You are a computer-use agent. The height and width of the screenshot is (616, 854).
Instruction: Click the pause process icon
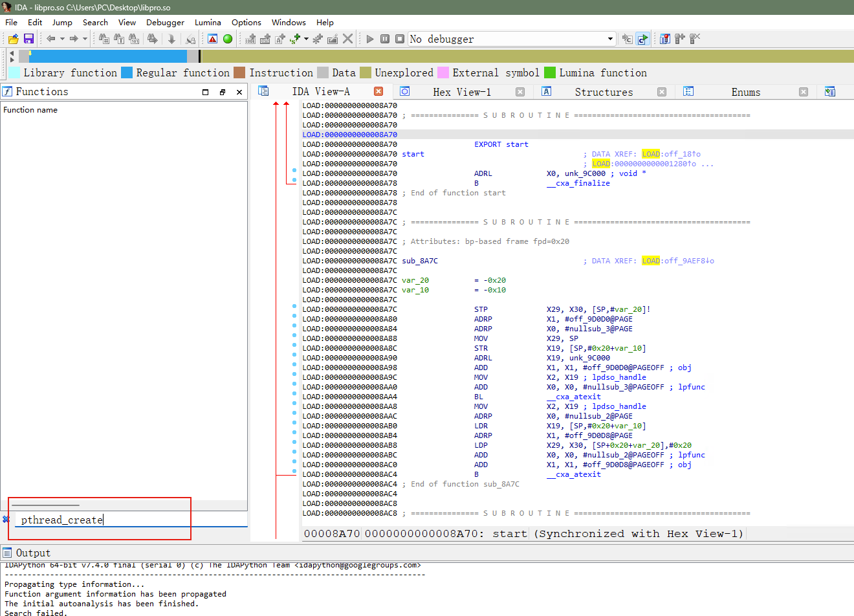click(x=385, y=39)
